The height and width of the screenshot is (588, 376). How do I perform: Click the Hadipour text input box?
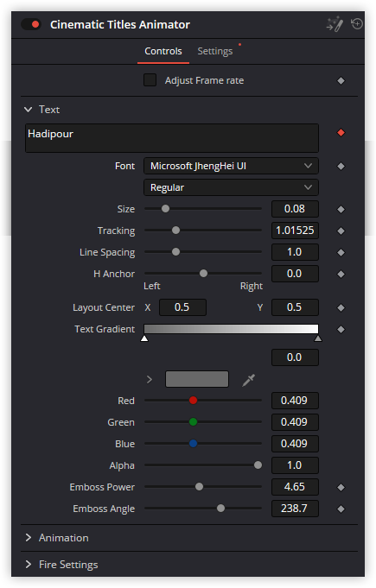[172, 138]
